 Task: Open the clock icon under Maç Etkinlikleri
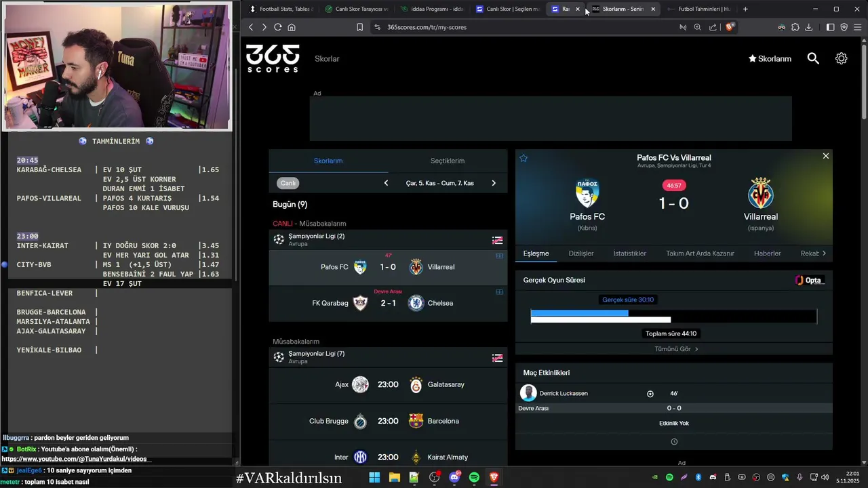coord(674,442)
